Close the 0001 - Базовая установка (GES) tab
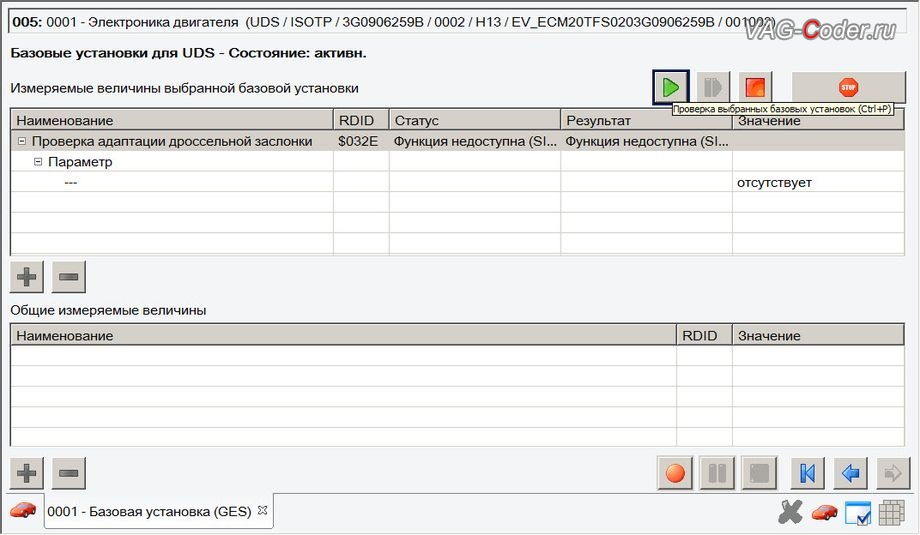The width and height of the screenshot is (920, 535). 262,510
